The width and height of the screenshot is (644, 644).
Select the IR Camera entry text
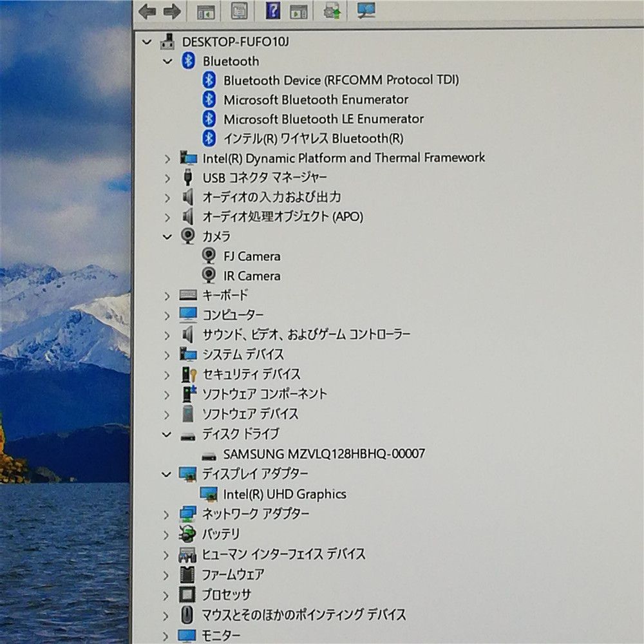point(252,276)
